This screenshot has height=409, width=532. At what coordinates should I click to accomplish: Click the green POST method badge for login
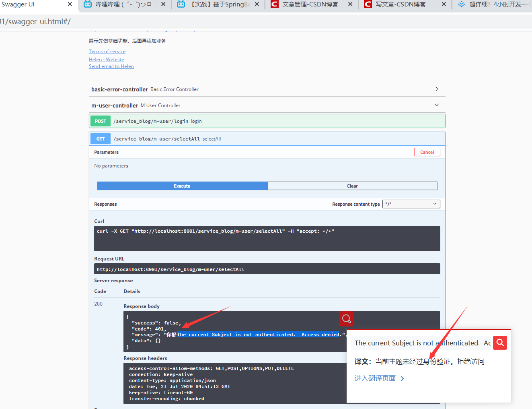coord(100,121)
